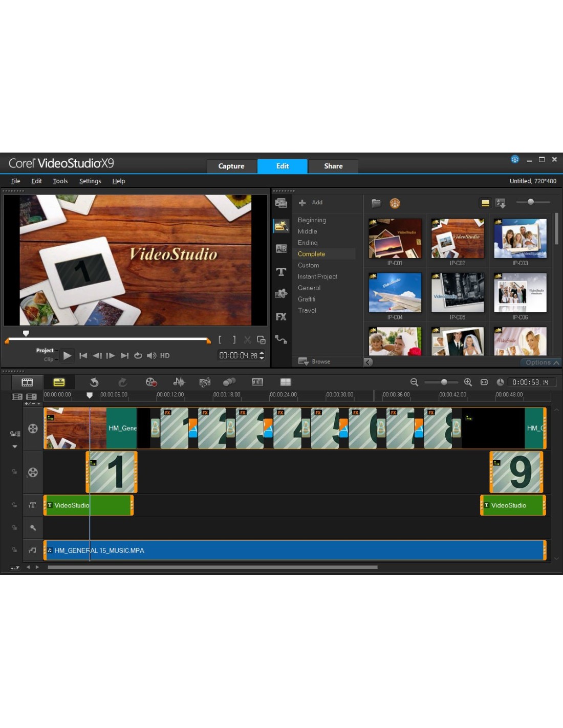Click the project duration field 0:00:53.14
Viewport: 563px width, 728px height.
click(x=531, y=382)
